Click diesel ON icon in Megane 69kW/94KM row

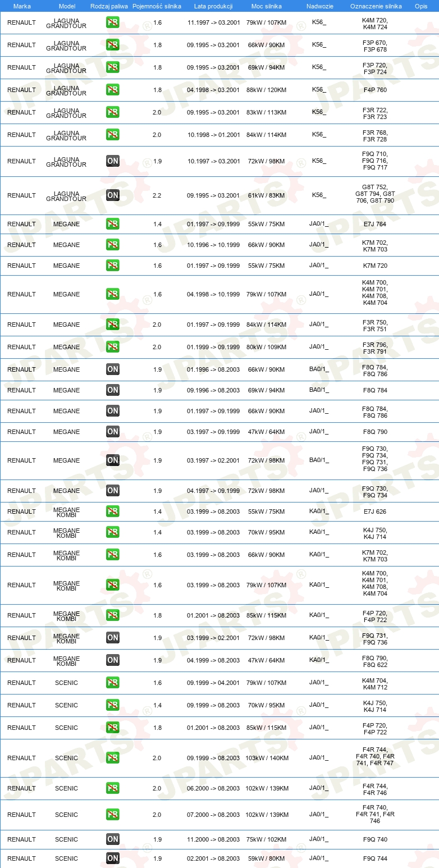pyautogui.click(x=112, y=390)
